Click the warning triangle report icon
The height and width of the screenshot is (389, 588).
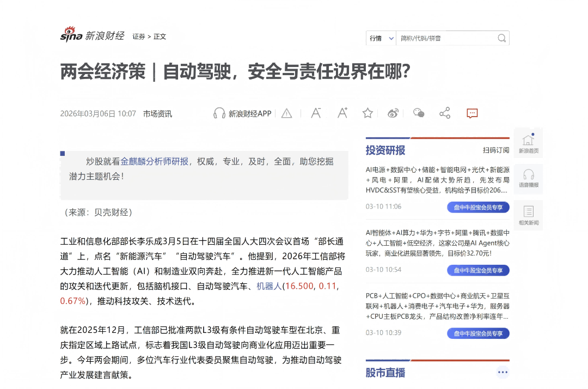tap(287, 113)
